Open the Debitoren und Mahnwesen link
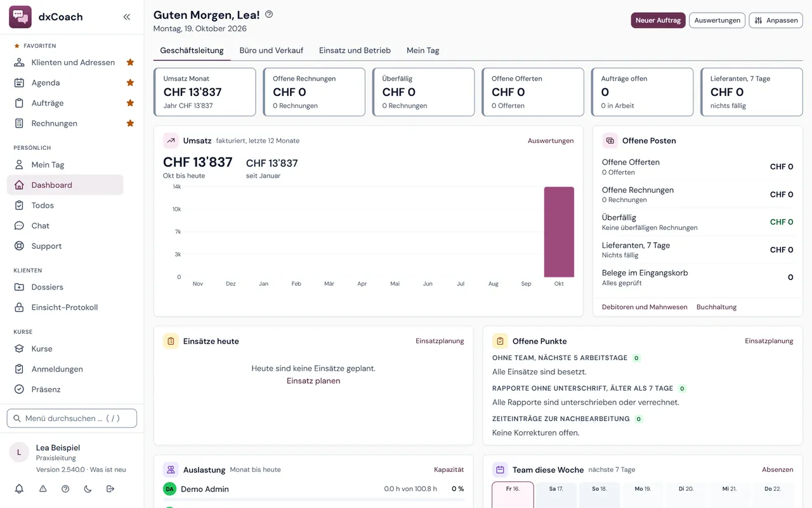Image resolution: width=812 pixels, height=508 pixels. (x=645, y=307)
